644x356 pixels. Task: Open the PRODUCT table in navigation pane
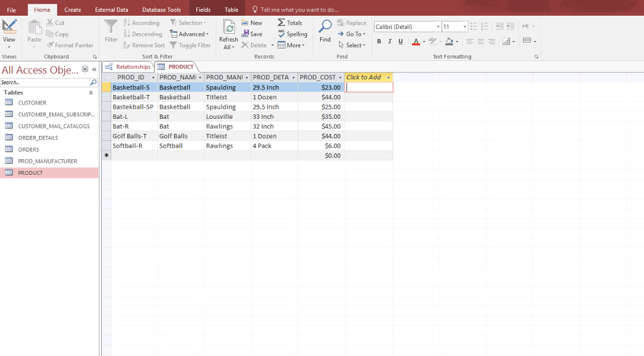coord(30,173)
